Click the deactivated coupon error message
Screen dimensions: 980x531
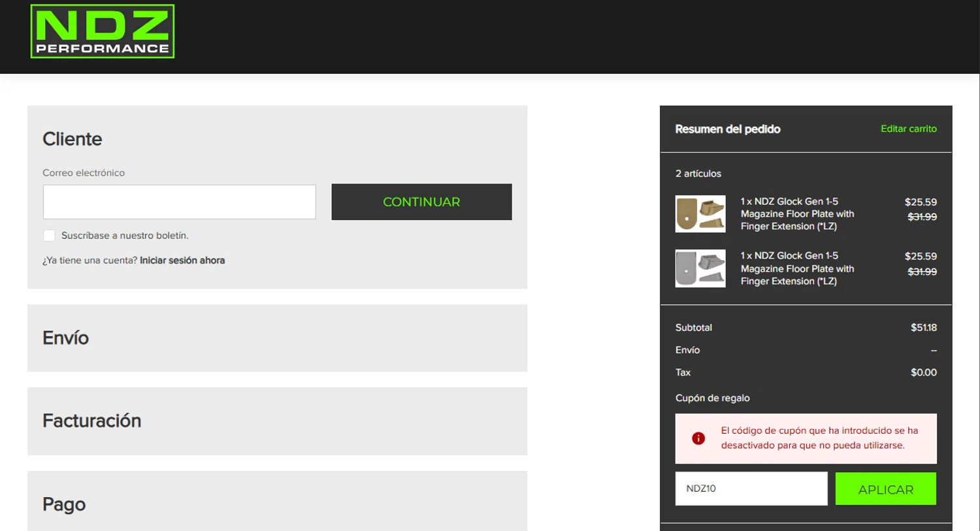pyautogui.click(x=819, y=438)
